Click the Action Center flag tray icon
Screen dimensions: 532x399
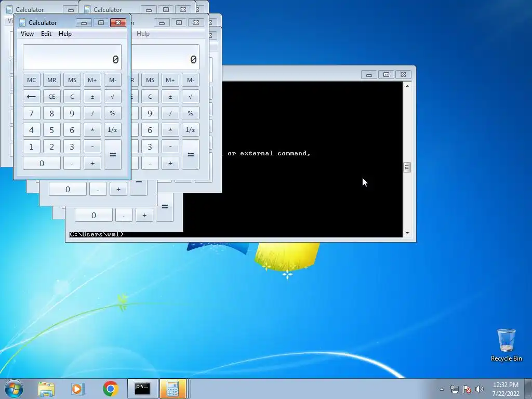467,389
